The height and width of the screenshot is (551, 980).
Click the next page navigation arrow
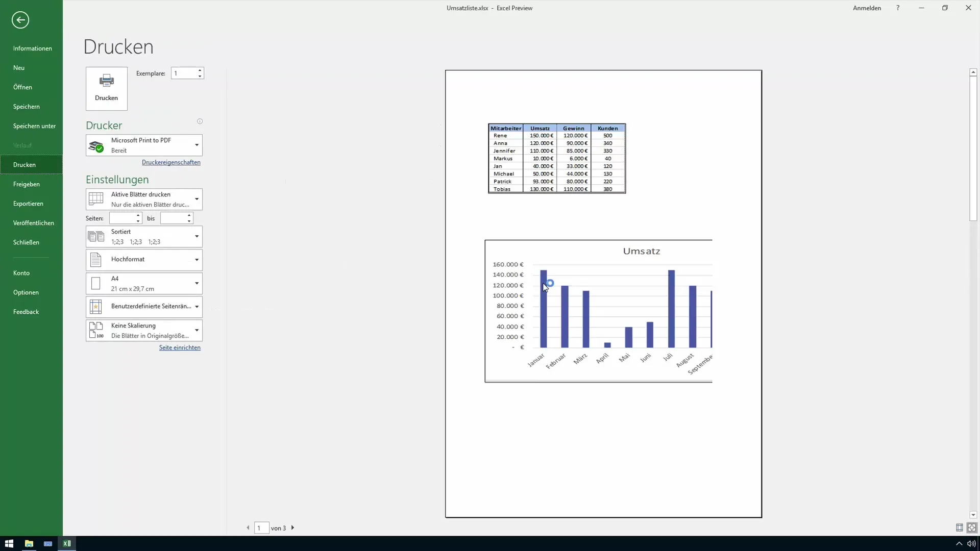[x=292, y=528]
